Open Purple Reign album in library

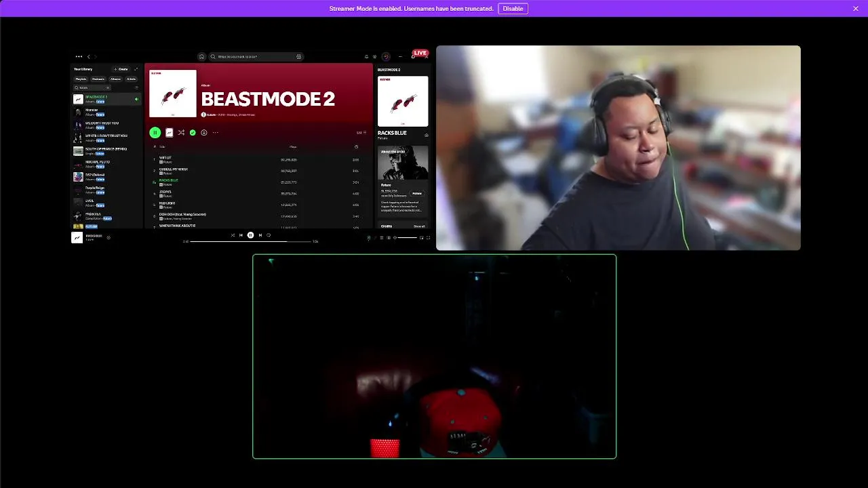click(107, 190)
